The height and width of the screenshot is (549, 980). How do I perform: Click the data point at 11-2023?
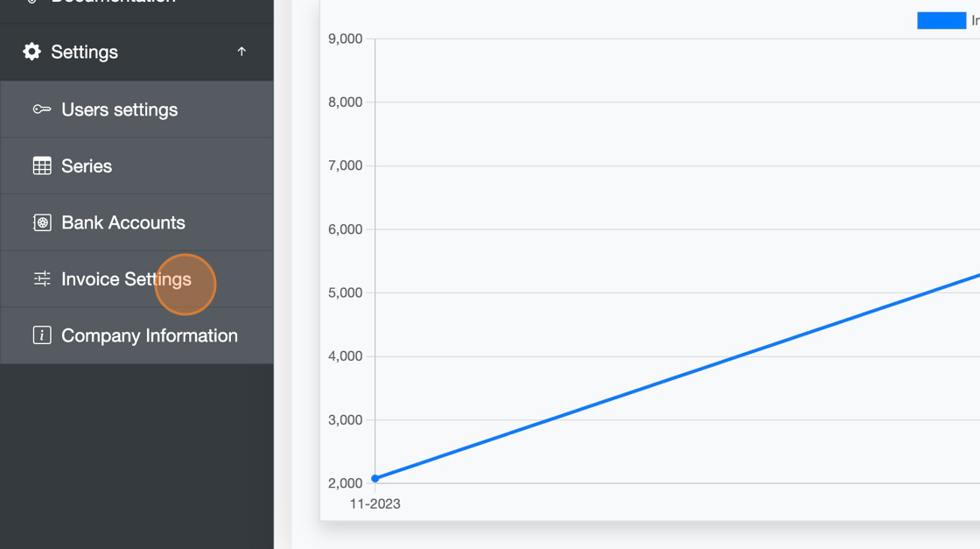(375, 478)
